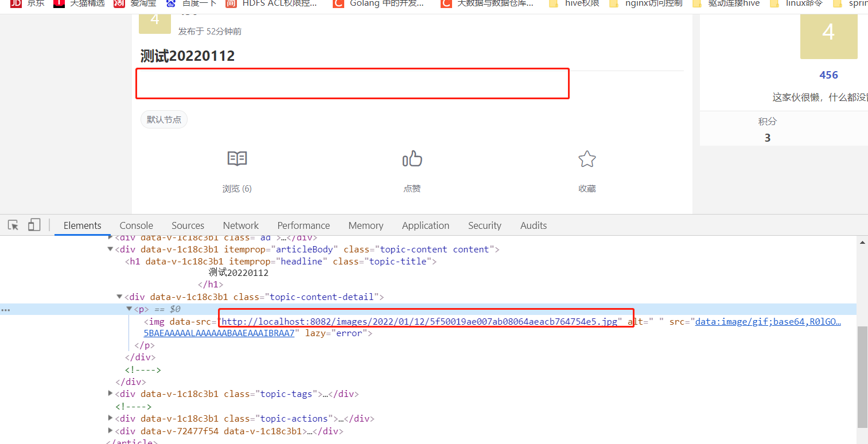This screenshot has height=444, width=868.
Task: Open the hive权限 bookmark folder
Action: tap(574, 3)
